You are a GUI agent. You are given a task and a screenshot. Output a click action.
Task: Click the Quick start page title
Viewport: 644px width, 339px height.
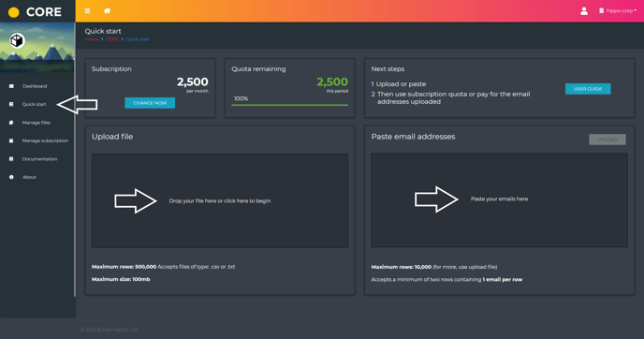(x=103, y=31)
